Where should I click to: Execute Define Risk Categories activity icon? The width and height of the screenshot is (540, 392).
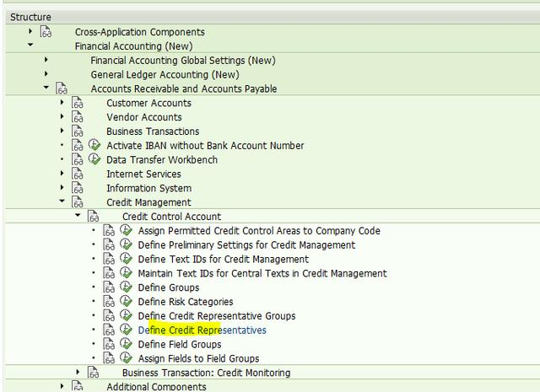pyautogui.click(x=126, y=301)
